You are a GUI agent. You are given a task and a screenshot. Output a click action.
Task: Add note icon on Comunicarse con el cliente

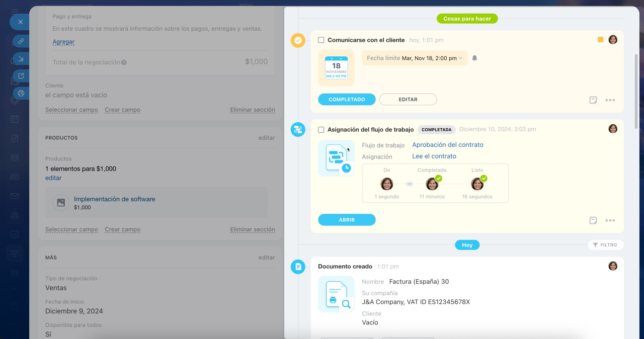coord(593,100)
